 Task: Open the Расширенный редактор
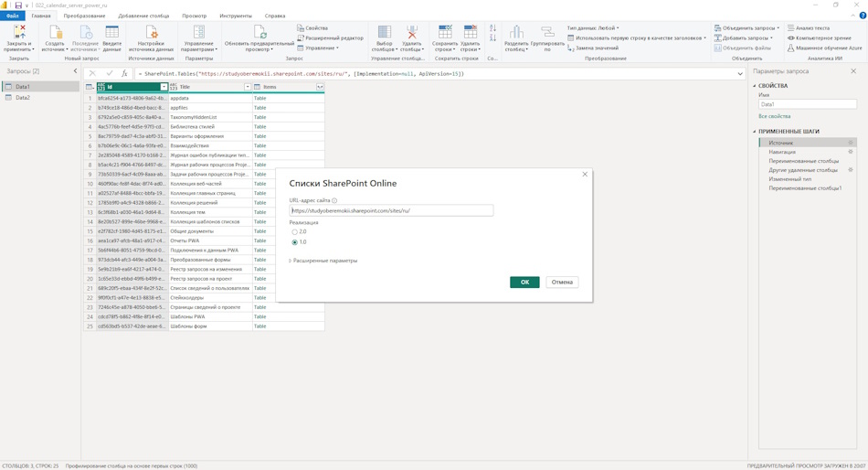click(x=331, y=37)
